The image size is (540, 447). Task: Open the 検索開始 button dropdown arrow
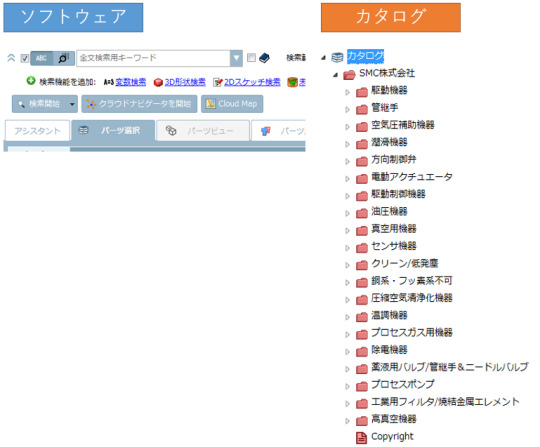pos(72,104)
